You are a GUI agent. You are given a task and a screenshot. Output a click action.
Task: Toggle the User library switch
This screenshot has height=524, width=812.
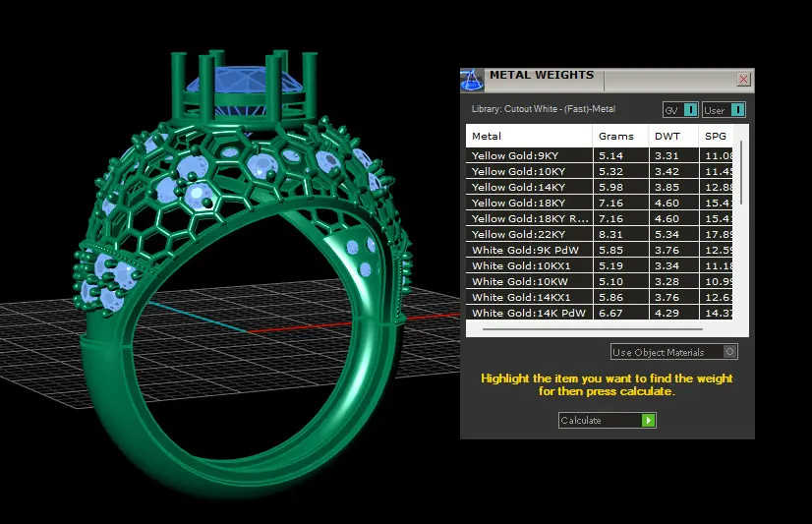click(724, 110)
